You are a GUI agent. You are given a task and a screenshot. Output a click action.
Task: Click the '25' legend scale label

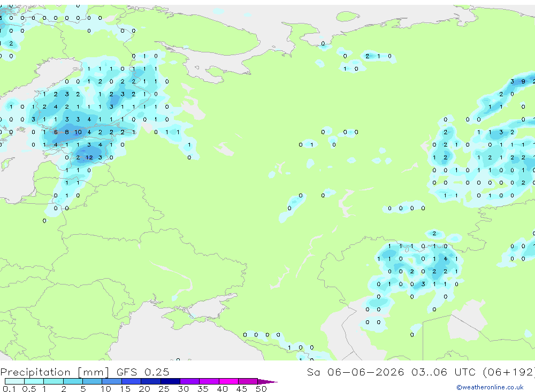coord(164,389)
